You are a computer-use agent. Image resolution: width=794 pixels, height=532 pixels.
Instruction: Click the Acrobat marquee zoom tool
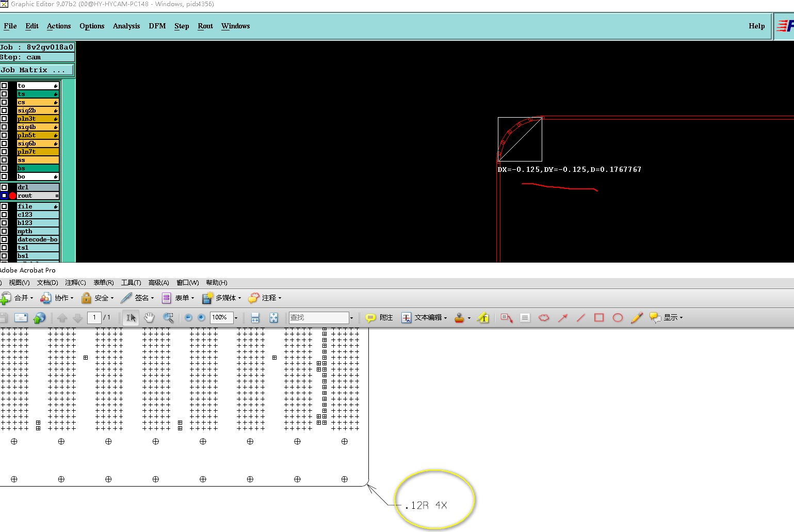point(168,318)
